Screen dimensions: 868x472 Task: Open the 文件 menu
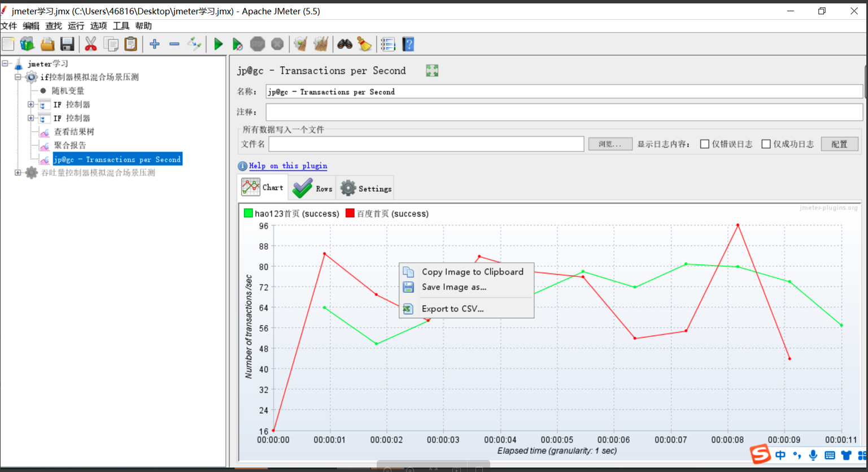(9, 26)
